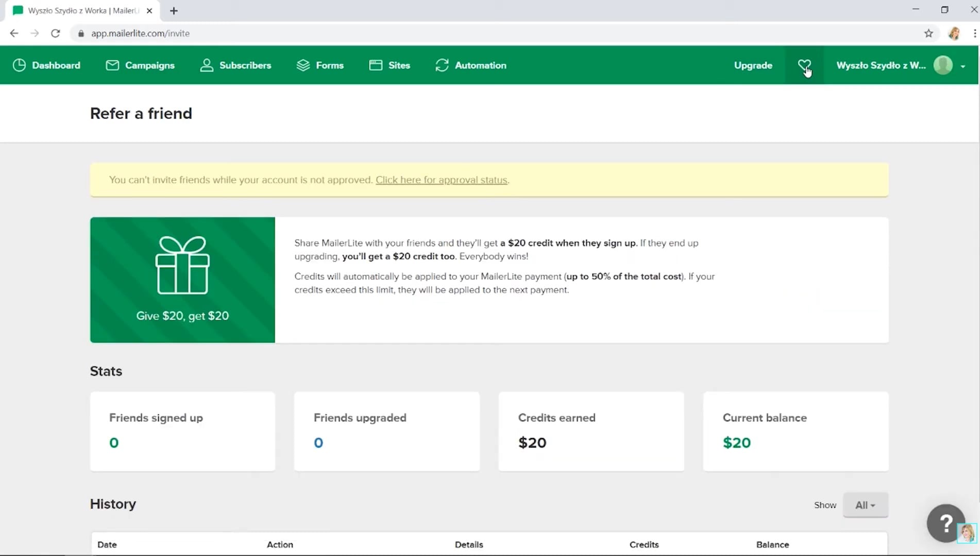Click the Friends upgraded stat card
The image size is (980, 556).
[387, 431]
